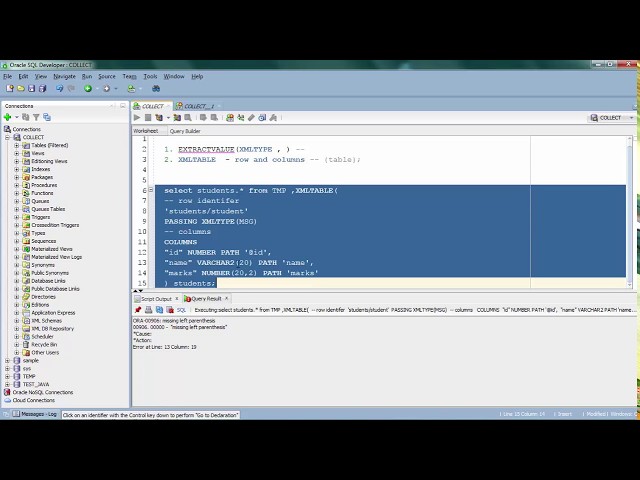This screenshot has height=480, width=640.
Task: Select the Sequences tree item
Action: coord(43,241)
